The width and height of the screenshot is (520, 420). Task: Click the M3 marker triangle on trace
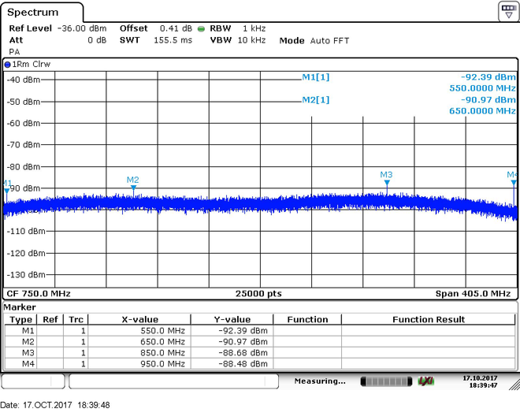click(387, 183)
